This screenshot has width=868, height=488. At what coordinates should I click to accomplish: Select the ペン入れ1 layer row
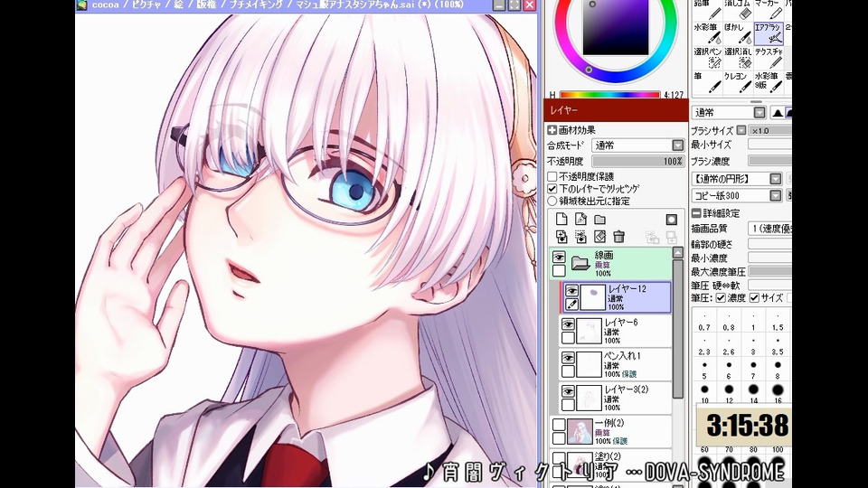616,364
